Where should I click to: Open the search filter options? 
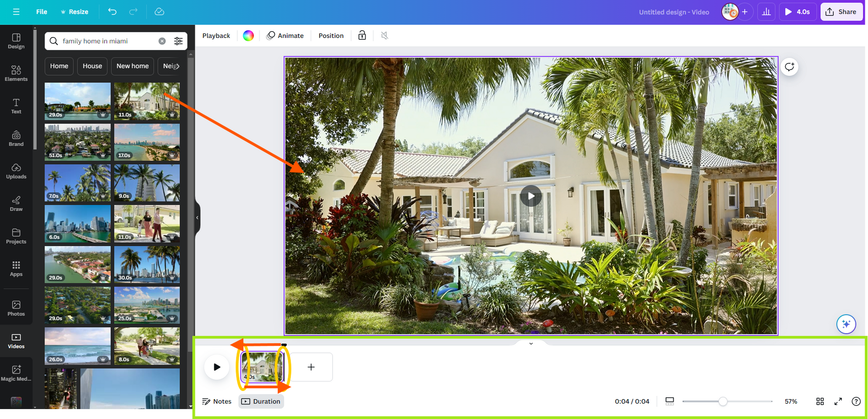179,41
